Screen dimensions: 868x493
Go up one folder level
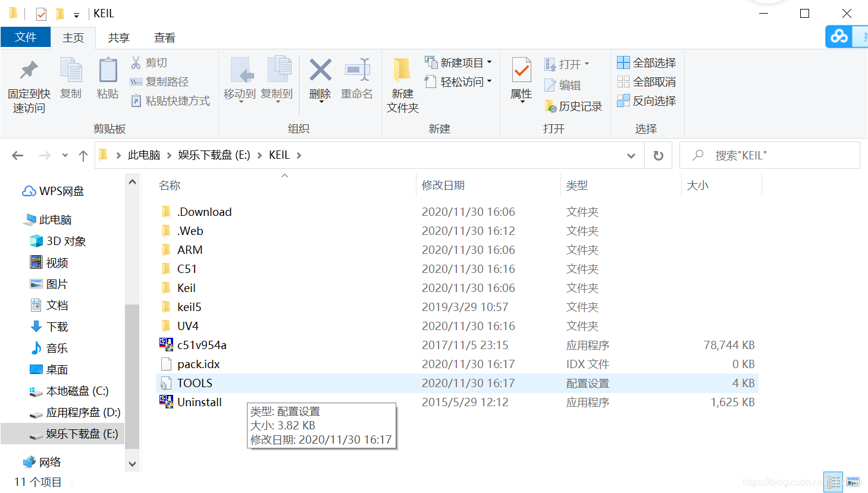(83, 155)
